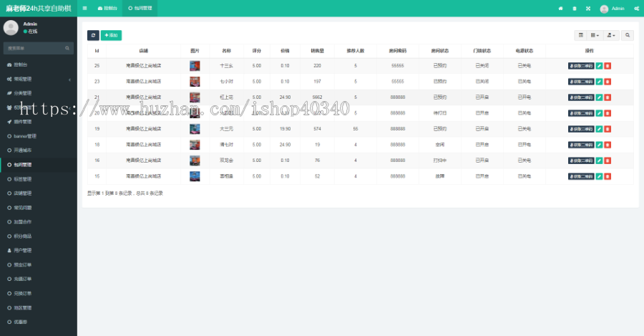Click the red delete icon for row 18
The height and width of the screenshot is (336, 644).
pyautogui.click(x=608, y=145)
